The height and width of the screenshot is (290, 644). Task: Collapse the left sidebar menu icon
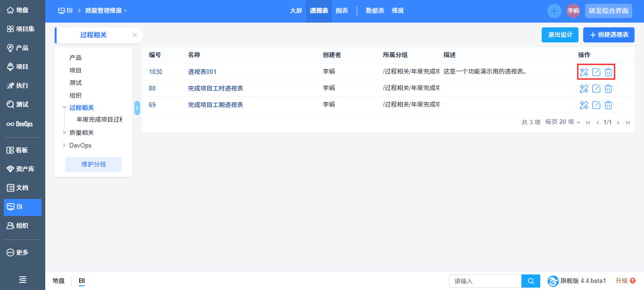(x=22, y=280)
